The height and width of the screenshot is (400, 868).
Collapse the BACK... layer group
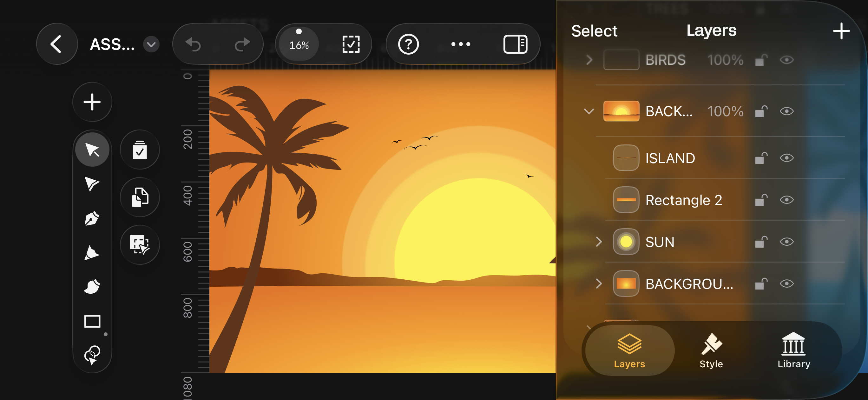[x=589, y=111]
